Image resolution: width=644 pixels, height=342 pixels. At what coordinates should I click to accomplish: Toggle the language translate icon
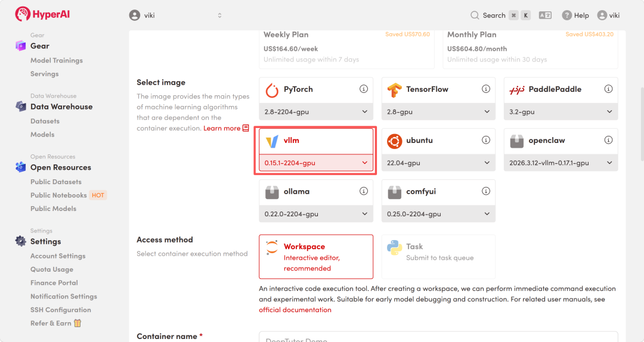pyautogui.click(x=545, y=15)
